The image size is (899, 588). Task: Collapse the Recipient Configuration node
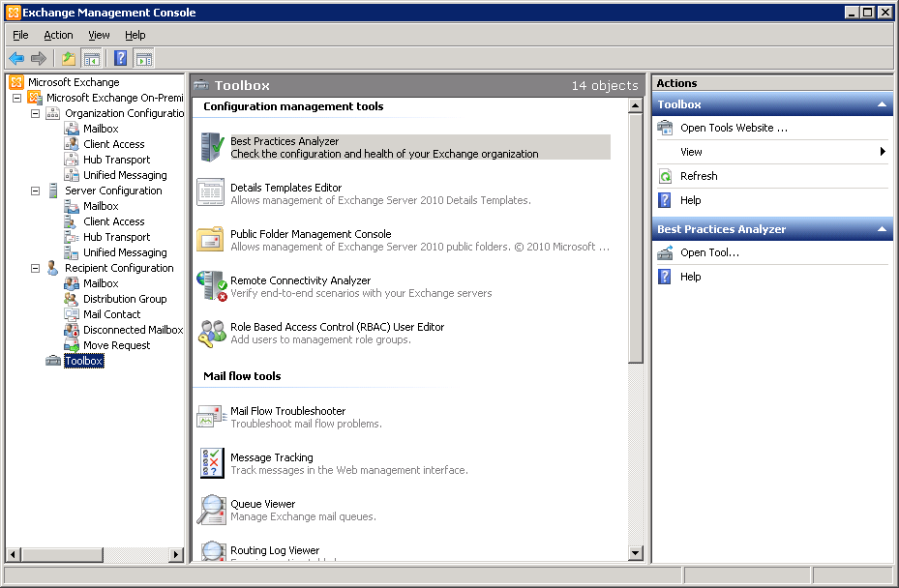click(x=36, y=268)
